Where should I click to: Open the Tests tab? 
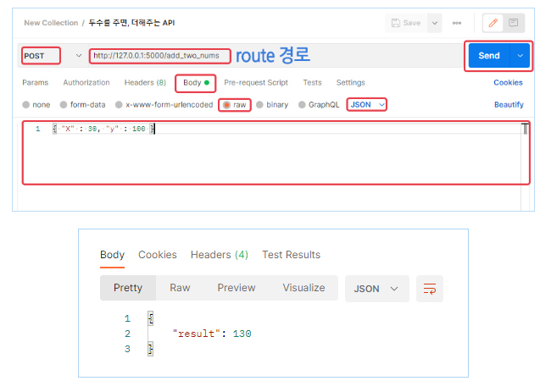click(312, 82)
